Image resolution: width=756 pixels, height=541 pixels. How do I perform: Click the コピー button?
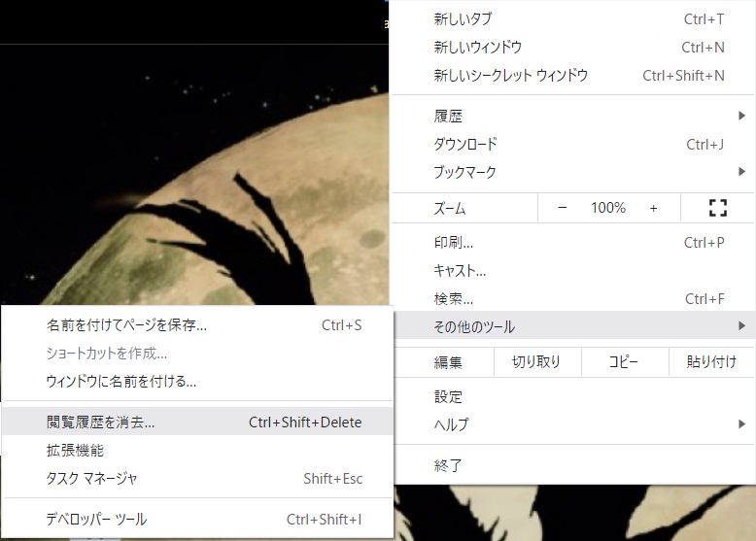click(625, 361)
